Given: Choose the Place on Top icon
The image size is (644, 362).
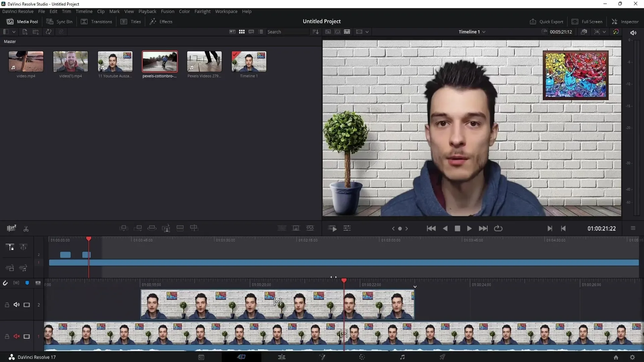Looking at the screenshot, I should pos(180,228).
